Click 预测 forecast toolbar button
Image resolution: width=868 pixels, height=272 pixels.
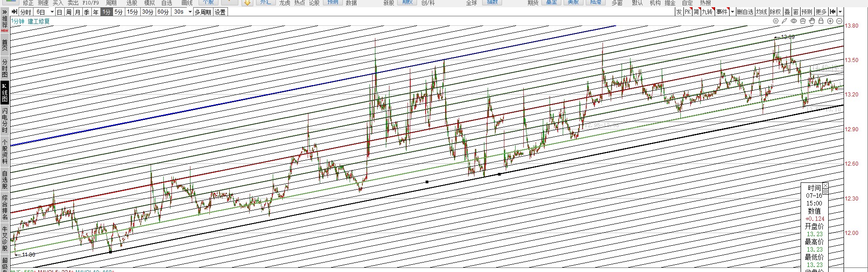[807, 12]
